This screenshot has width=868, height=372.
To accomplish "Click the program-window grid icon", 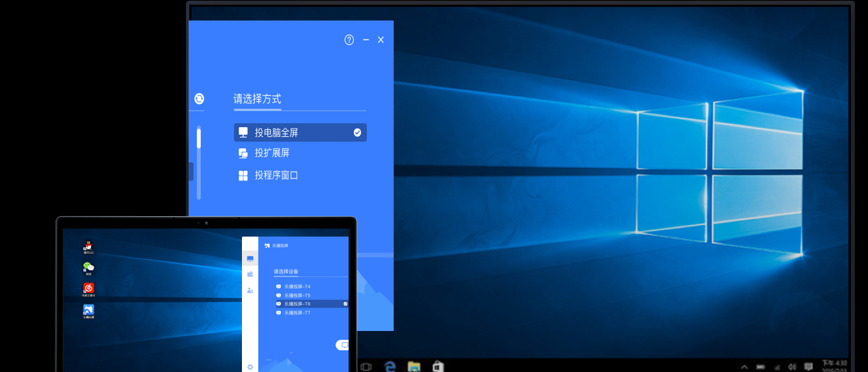I will click(243, 176).
